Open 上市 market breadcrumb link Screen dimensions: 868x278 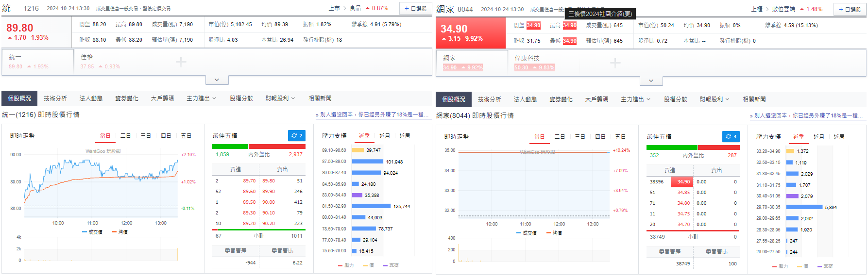(334, 8)
